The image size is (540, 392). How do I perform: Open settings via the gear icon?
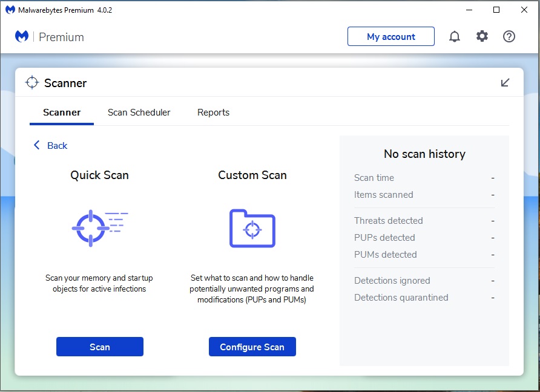coord(482,36)
